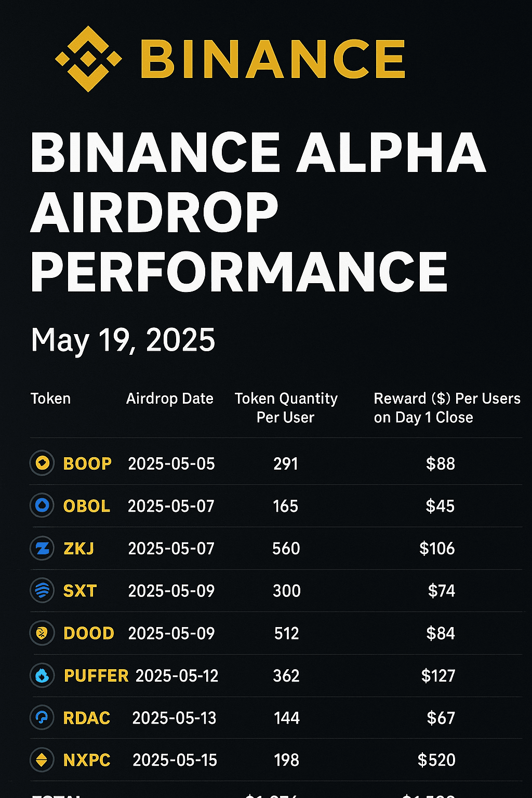Click the NXPC token icon
532x798 pixels.
42,760
